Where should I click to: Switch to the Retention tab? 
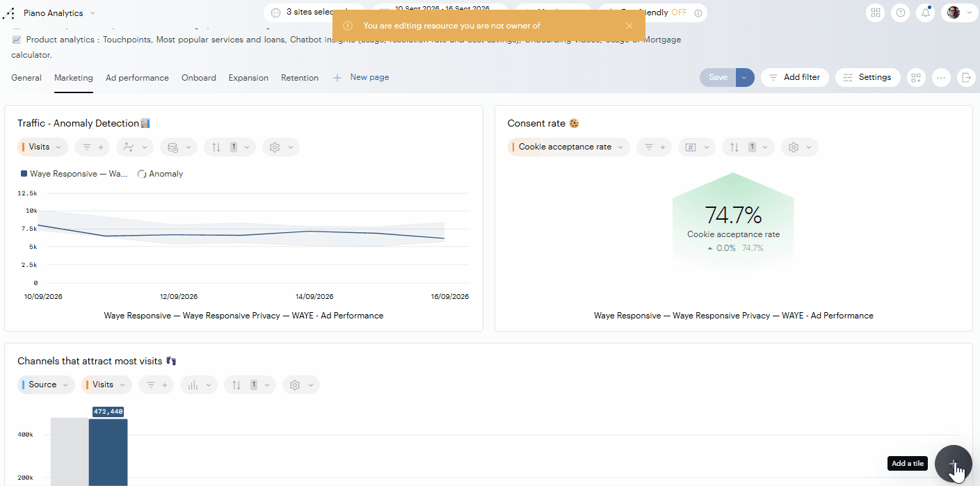pos(300,78)
